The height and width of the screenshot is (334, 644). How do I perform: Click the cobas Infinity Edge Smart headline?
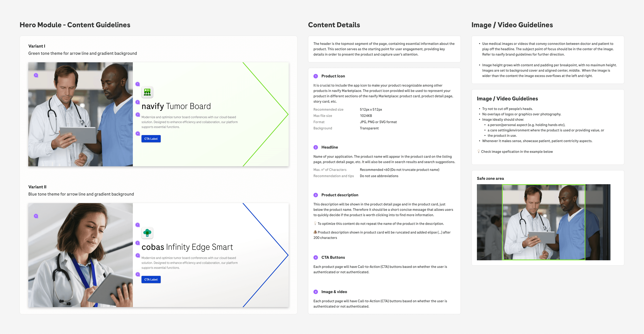[x=187, y=247]
